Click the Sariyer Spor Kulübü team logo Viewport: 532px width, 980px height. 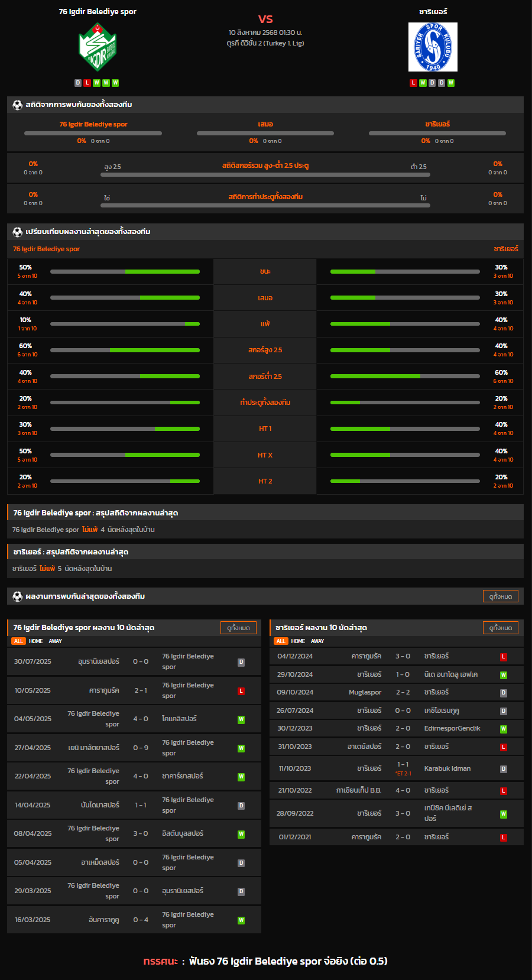[433, 47]
